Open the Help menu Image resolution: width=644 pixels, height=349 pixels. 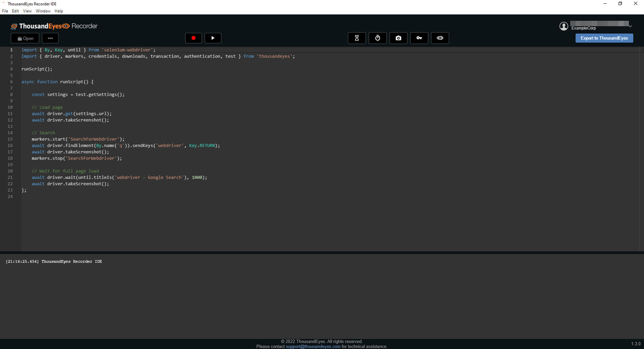tap(58, 11)
